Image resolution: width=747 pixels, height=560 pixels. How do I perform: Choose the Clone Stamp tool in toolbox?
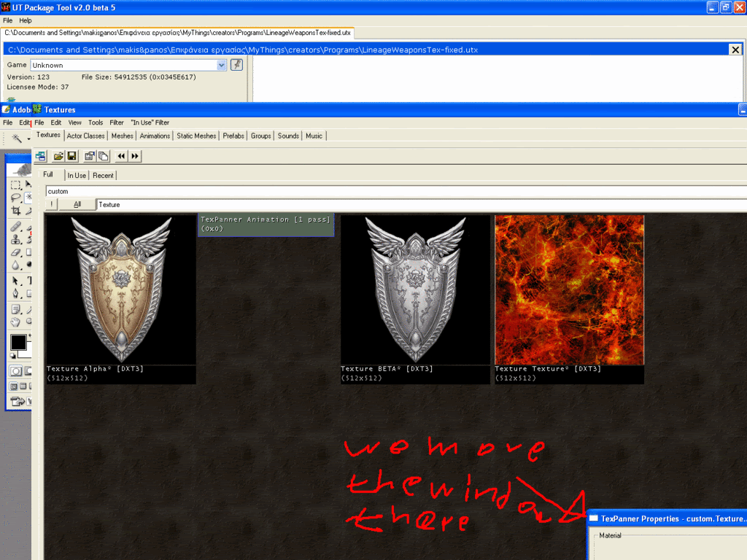point(16,238)
